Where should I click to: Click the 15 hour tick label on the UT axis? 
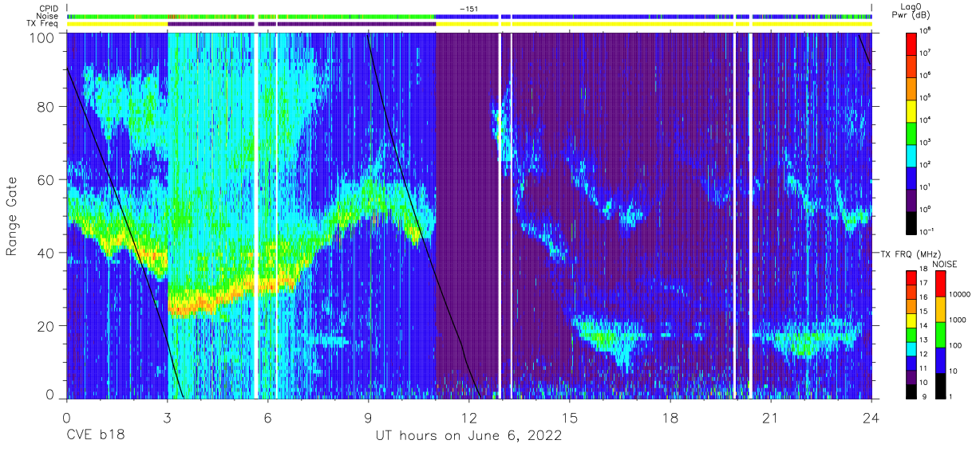pos(570,417)
